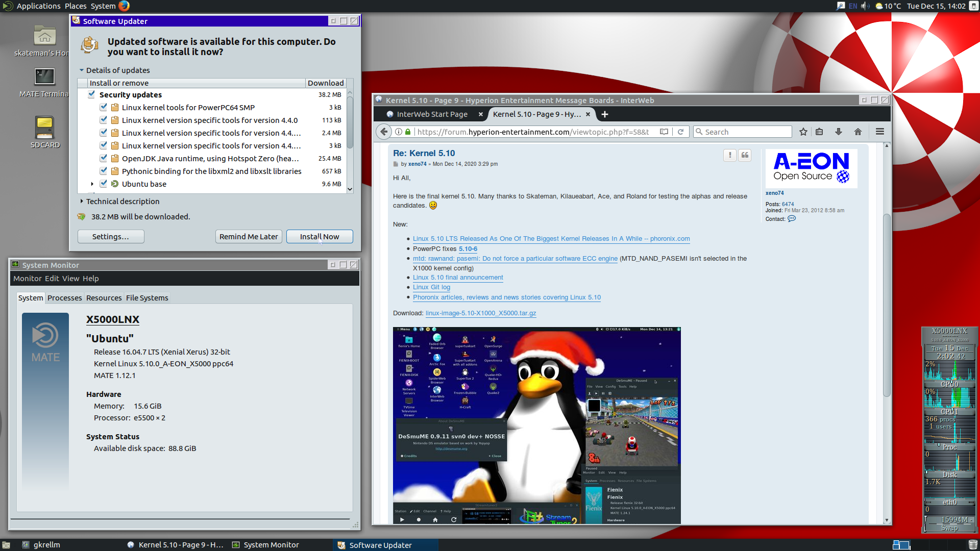This screenshot has height=551, width=980.
Task: Click the update list scroll down arrow
Action: coord(350,189)
